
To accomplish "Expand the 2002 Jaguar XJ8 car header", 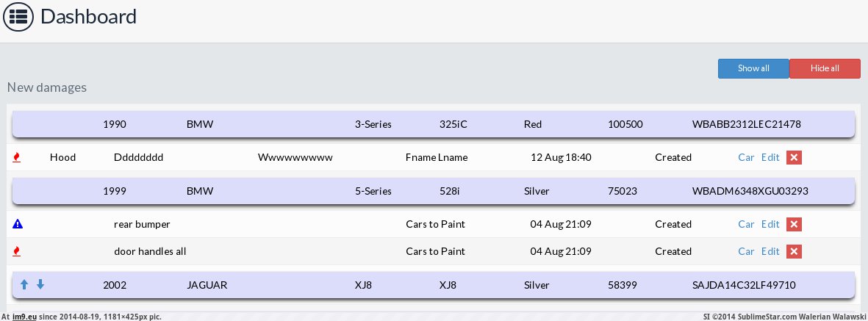I will click(433, 285).
